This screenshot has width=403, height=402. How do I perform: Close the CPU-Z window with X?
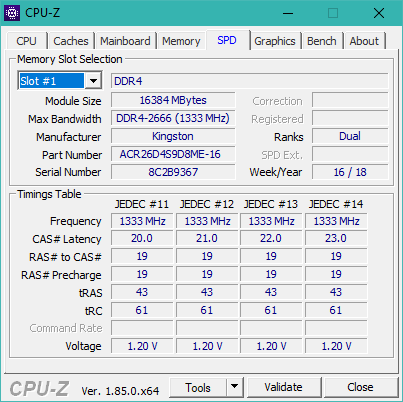coord(379,13)
